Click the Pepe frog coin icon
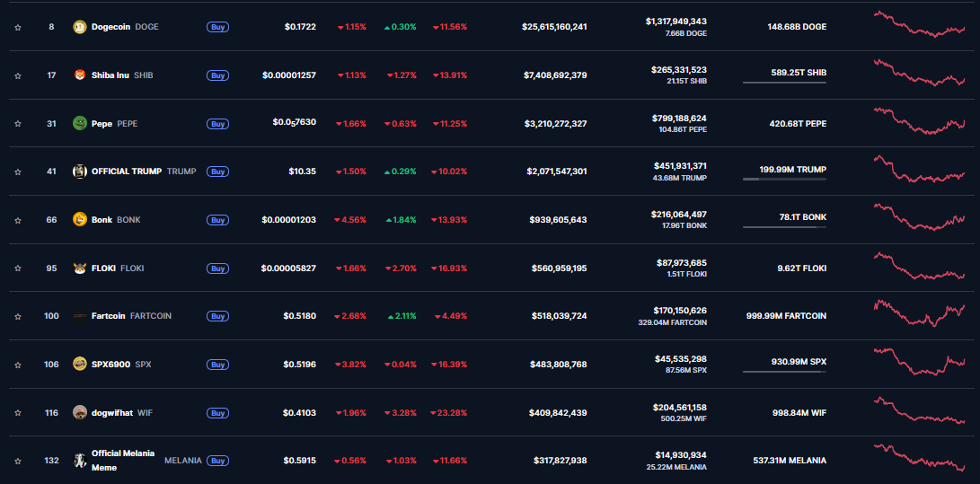Image resolution: width=980 pixels, height=484 pixels. [x=79, y=123]
